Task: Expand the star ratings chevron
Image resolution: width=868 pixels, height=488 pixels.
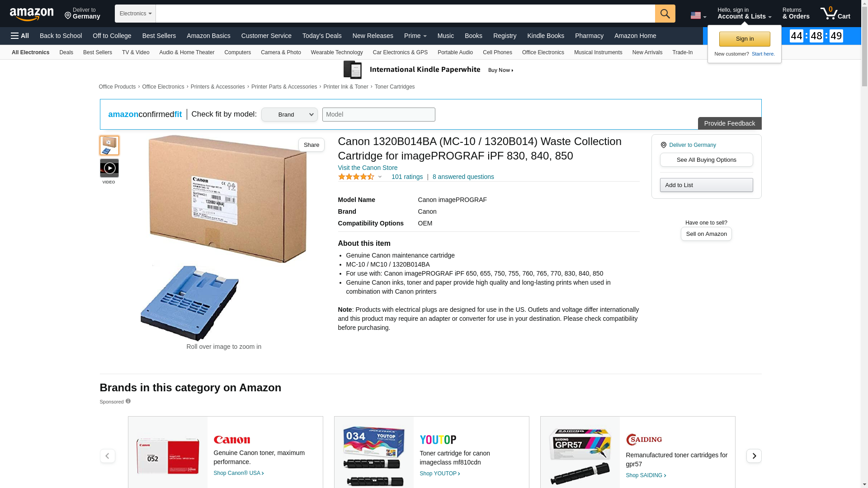Action: (x=380, y=177)
